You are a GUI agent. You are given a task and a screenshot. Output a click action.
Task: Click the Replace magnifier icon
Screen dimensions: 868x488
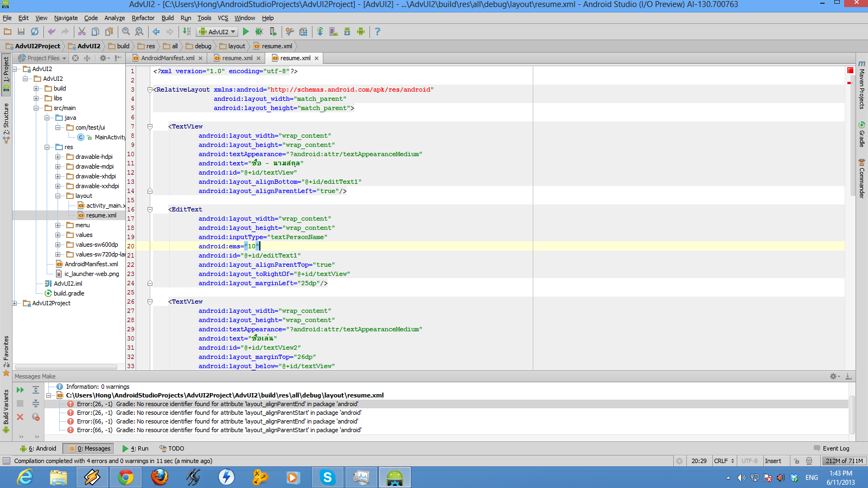pos(139,32)
